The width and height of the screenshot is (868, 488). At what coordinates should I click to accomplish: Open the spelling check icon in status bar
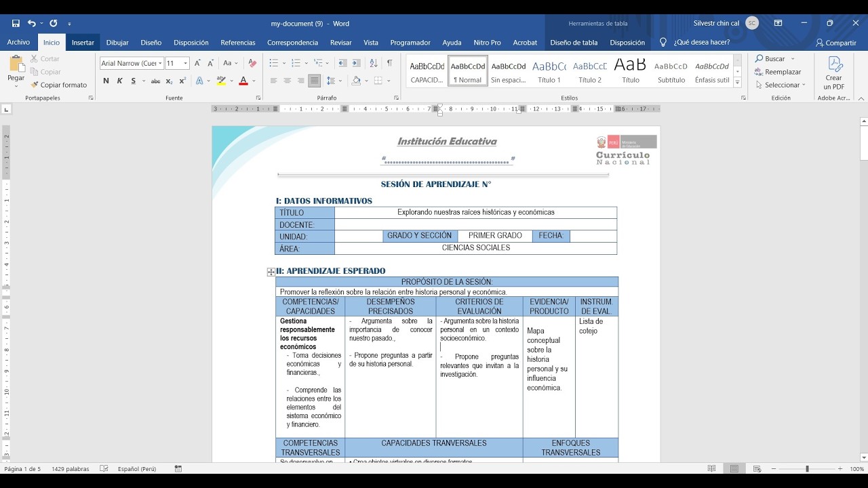click(x=104, y=468)
